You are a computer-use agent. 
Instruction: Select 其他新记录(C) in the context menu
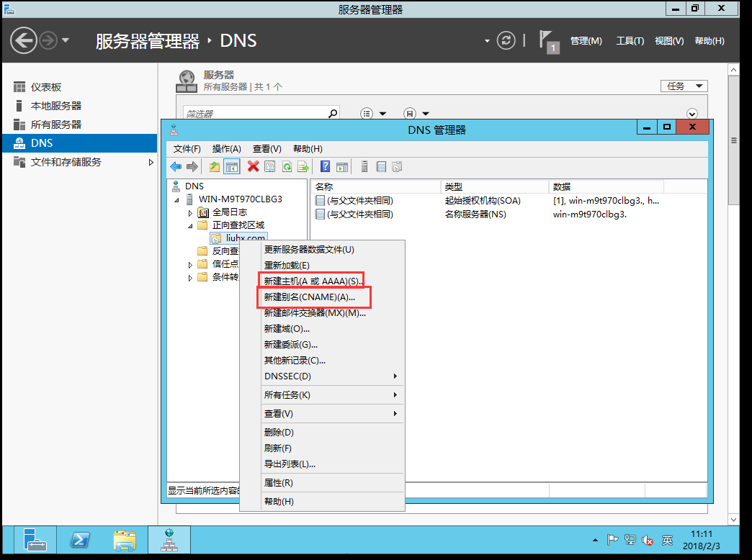click(322, 361)
